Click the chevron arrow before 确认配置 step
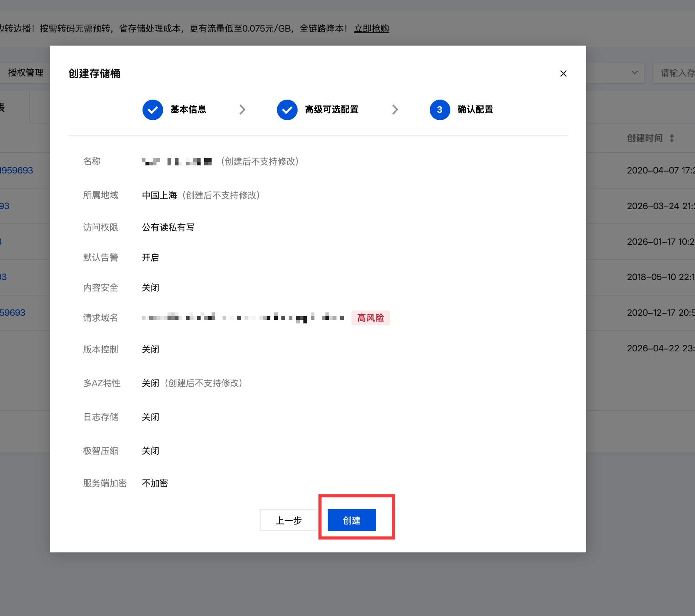 coord(395,110)
